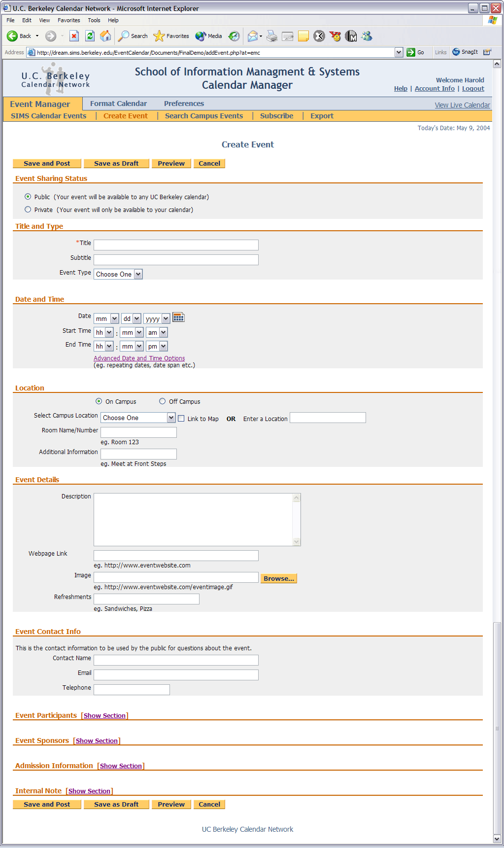
Task: Open the Select Campus Location dropdown
Action: 138,418
